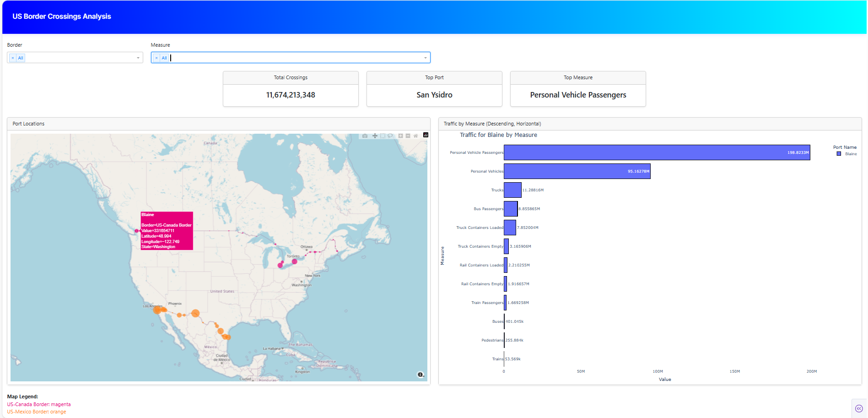This screenshot has height=418, width=868.
Task: Download map snapshot with camera icon
Action: (x=365, y=136)
